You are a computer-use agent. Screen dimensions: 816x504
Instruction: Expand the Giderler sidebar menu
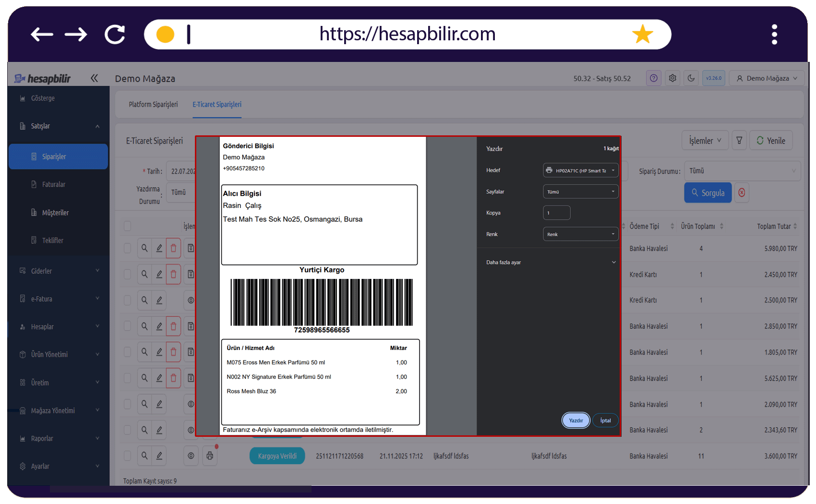point(59,271)
